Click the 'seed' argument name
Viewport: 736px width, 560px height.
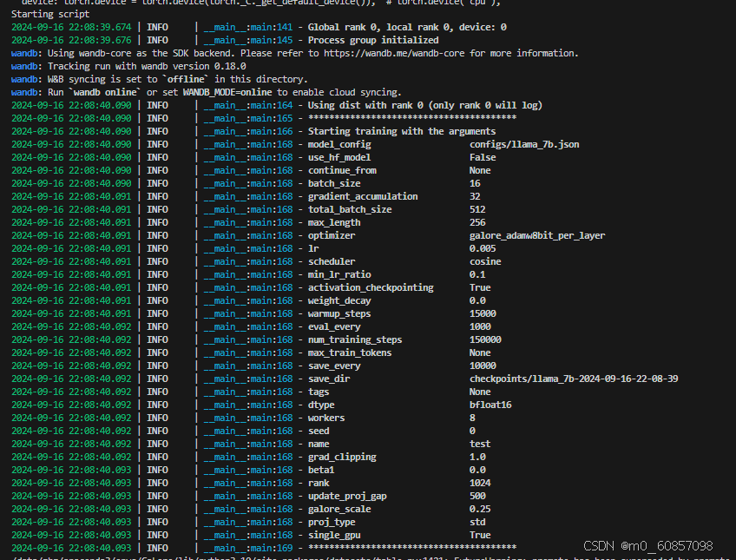[x=319, y=431]
